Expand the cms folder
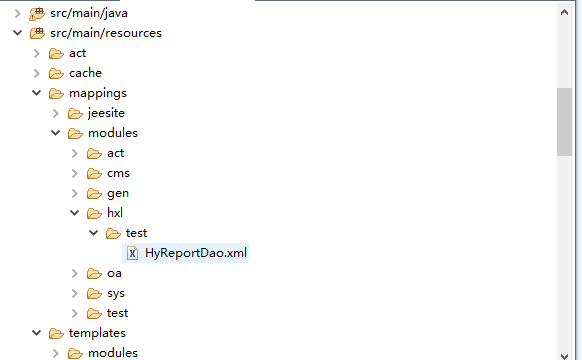 point(75,173)
